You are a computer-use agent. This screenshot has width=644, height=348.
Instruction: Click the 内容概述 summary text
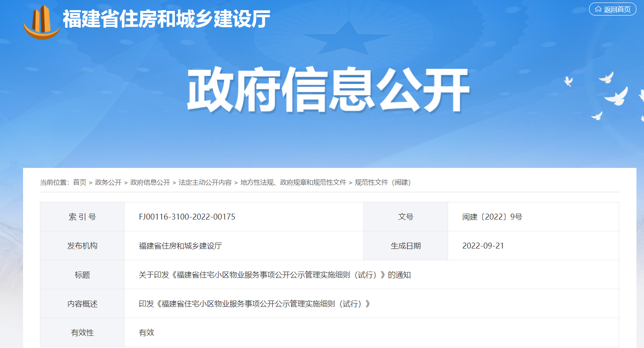pyautogui.click(x=255, y=304)
